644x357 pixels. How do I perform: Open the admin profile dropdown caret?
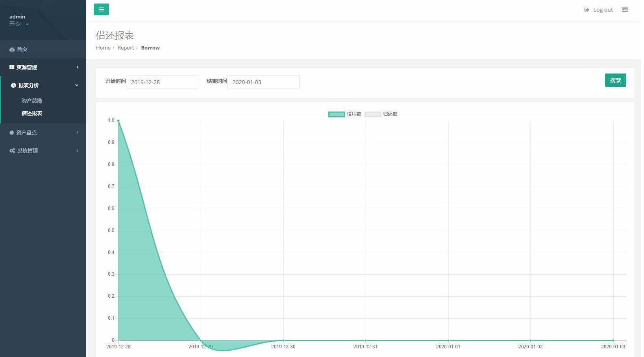tap(27, 24)
